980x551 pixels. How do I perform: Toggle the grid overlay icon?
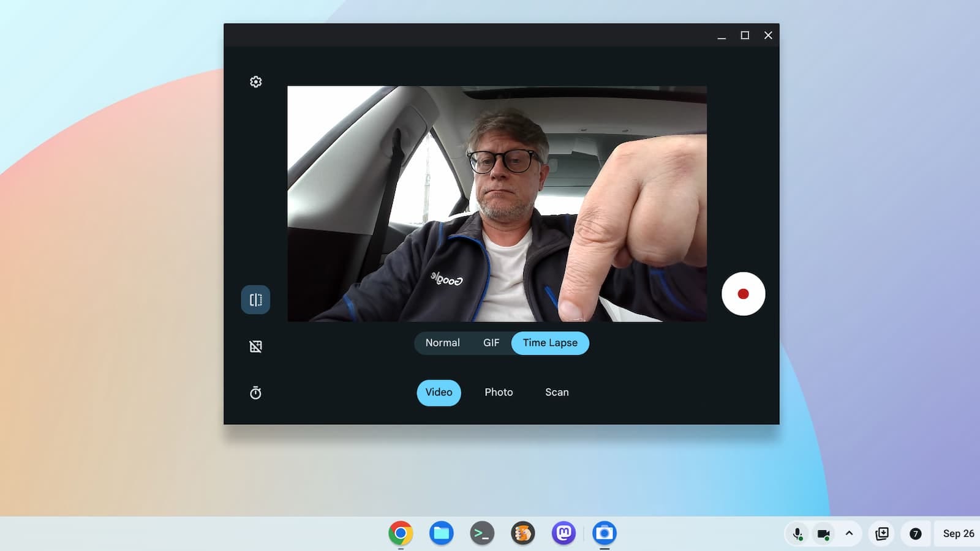click(256, 347)
